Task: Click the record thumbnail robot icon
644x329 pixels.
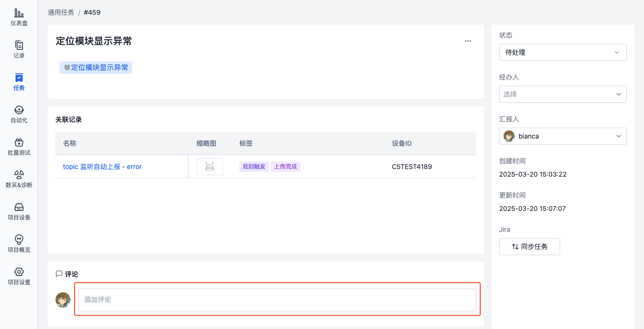Action: tap(210, 167)
